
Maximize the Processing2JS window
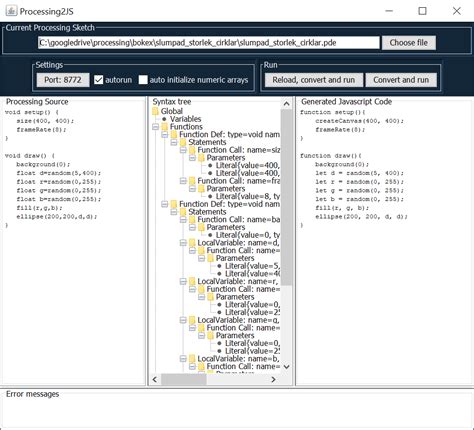point(422,11)
